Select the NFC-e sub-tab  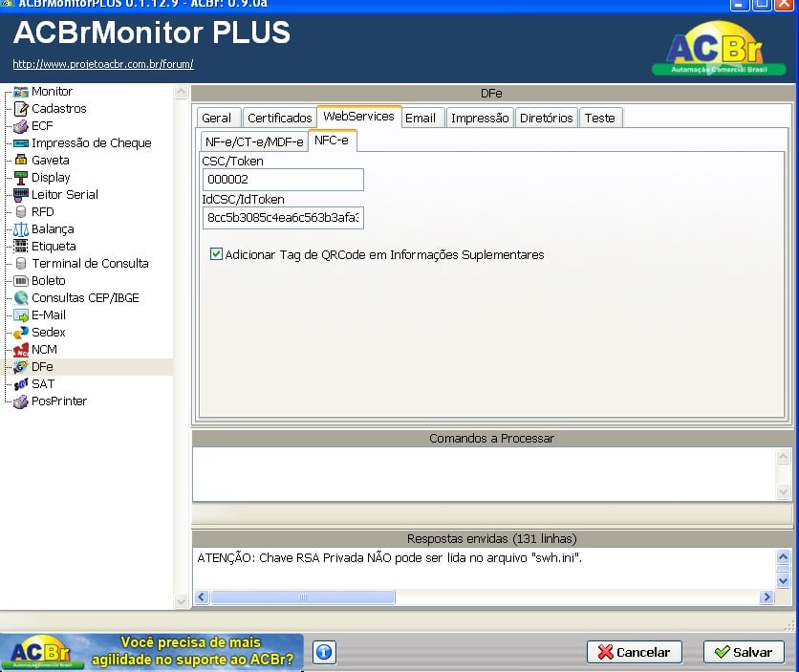(332, 141)
